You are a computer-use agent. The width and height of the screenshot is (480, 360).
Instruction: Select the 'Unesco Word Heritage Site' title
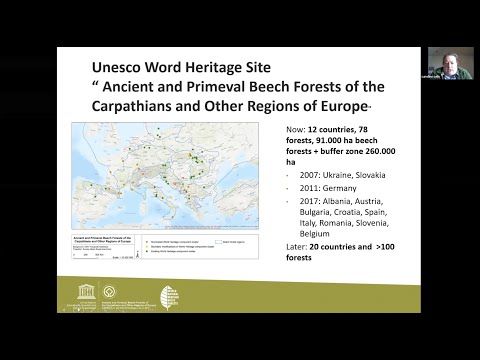point(181,67)
